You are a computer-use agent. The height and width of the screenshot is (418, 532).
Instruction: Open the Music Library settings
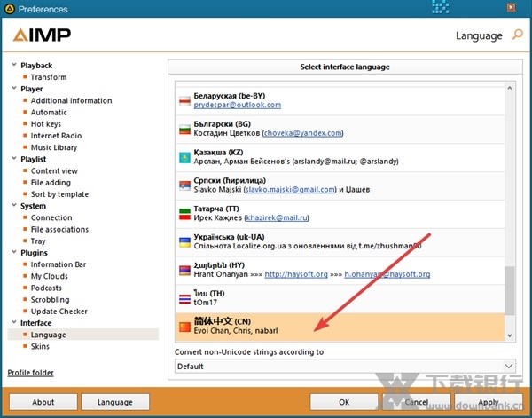[53, 147]
